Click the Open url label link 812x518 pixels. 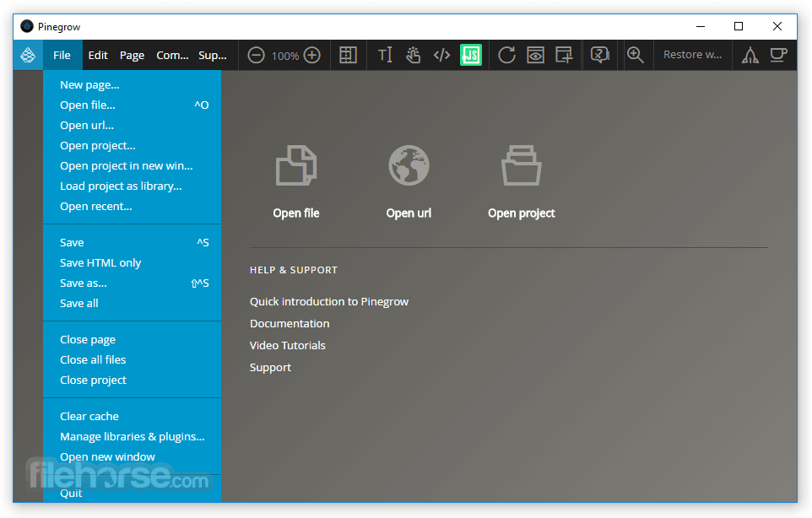pos(409,213)
